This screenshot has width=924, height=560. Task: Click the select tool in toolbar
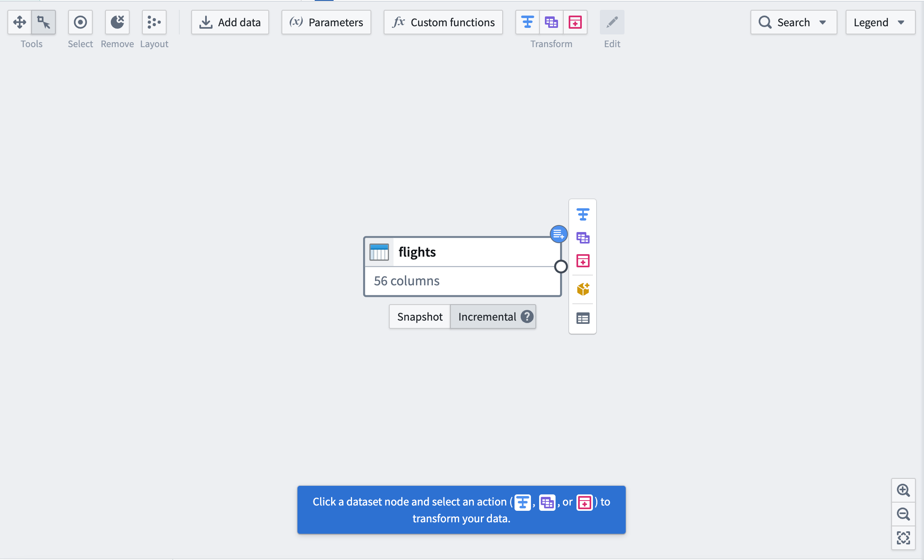coord(80,22)
